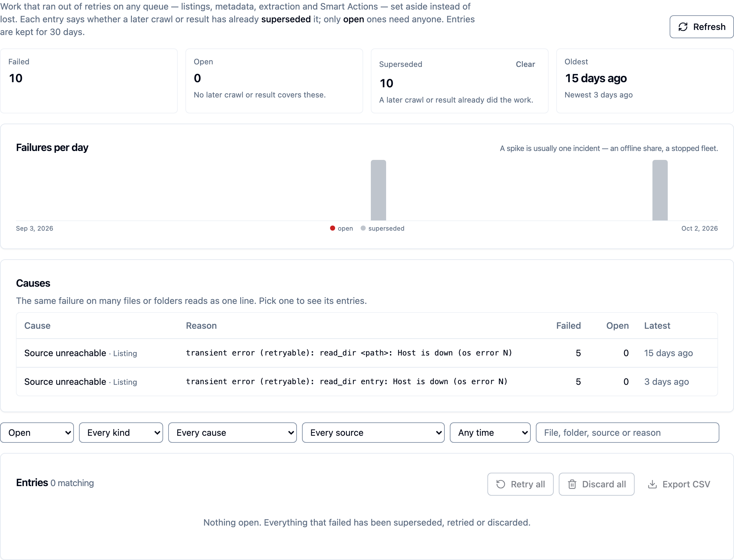The height and width of the screenshot is (560, 734).
Task: Expand the Every source dropdown
Action: click(x=373, y=433)
